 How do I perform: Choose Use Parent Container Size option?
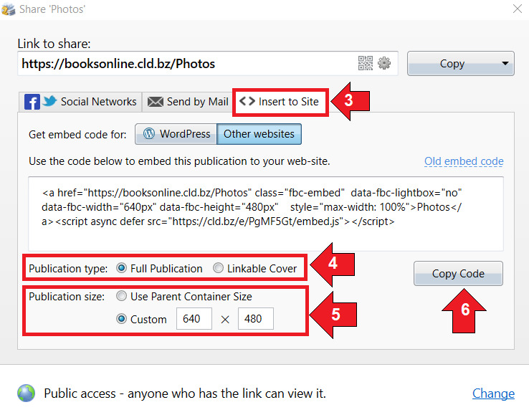coord(121,296)
